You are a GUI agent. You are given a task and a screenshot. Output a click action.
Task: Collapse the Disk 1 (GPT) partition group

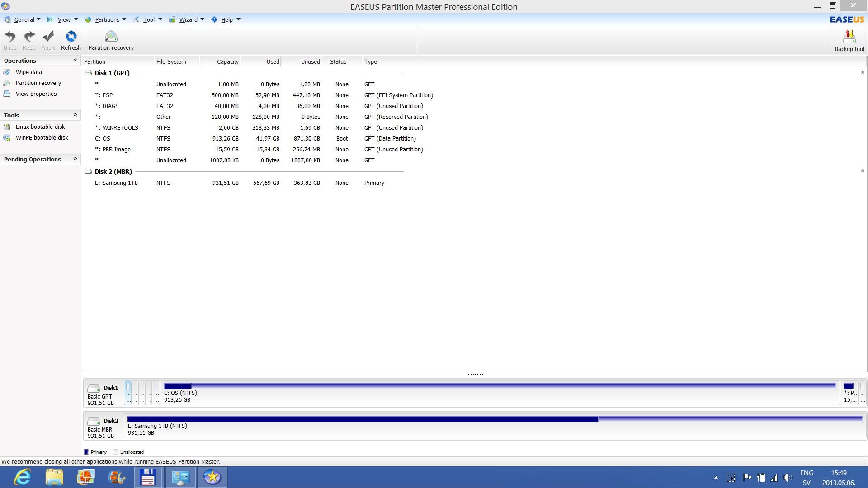862,72
